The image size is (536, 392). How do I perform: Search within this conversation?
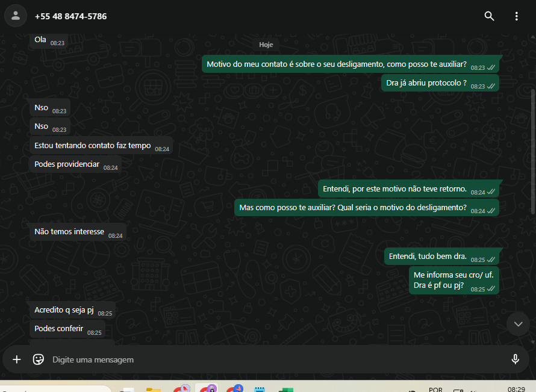click(489, 16)
